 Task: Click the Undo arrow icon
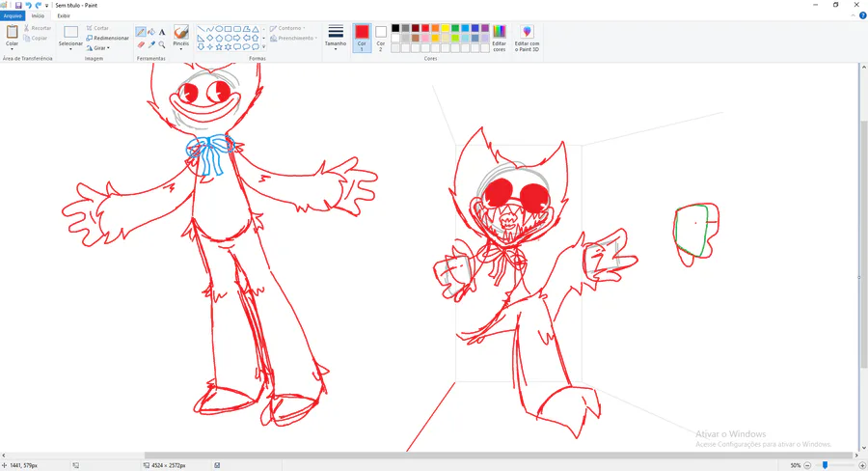pos(28,5)
